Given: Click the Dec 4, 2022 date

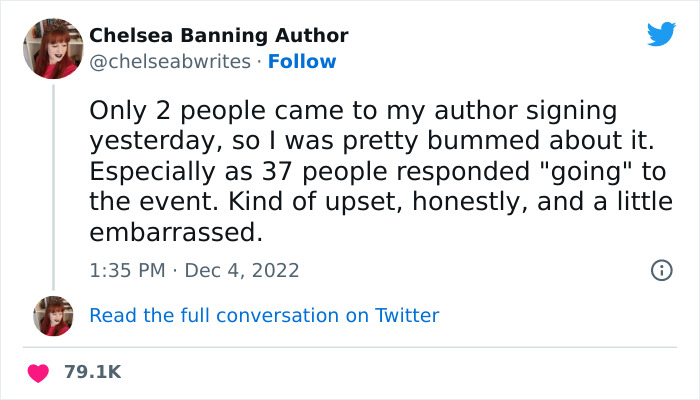Looking at the screenshot, I should tap(242, 270).
